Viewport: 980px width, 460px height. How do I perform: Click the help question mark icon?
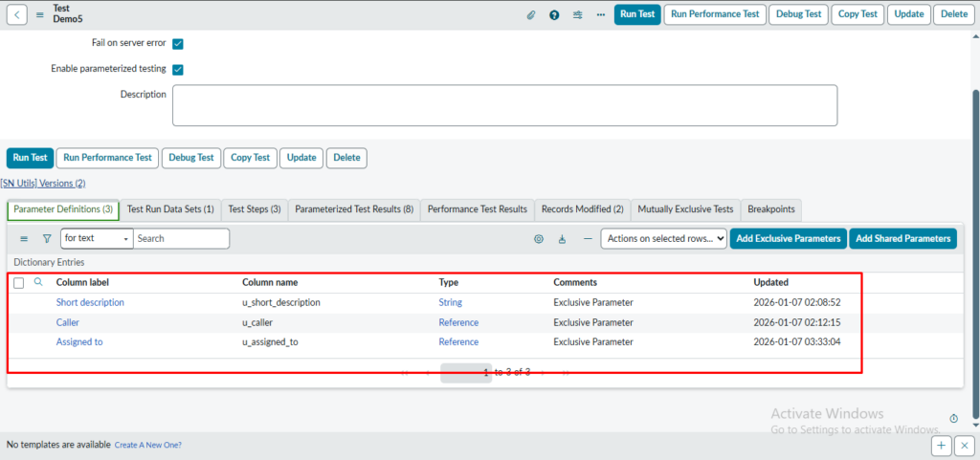(554, 14)
